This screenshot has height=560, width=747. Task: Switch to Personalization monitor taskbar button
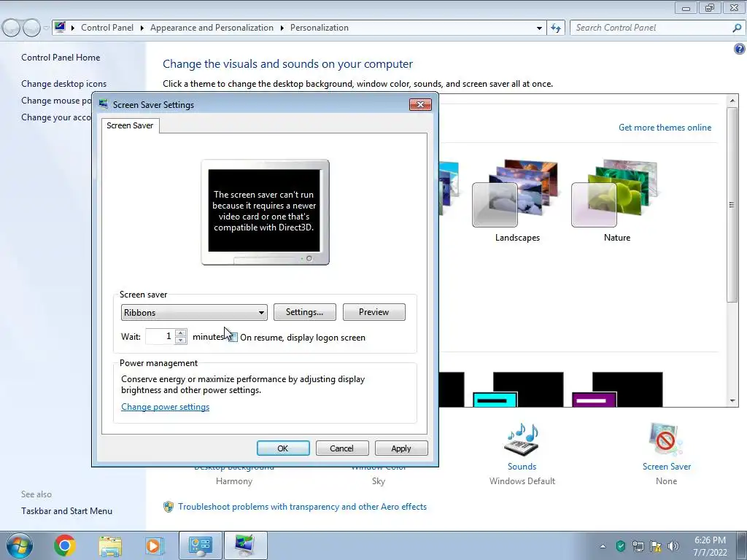(x=245, y=545)
